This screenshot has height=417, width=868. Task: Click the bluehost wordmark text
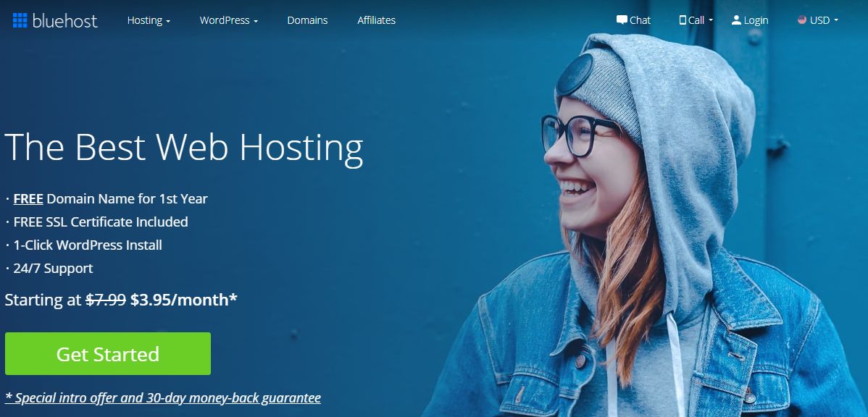pyautogui.click(x=64, y=21)
